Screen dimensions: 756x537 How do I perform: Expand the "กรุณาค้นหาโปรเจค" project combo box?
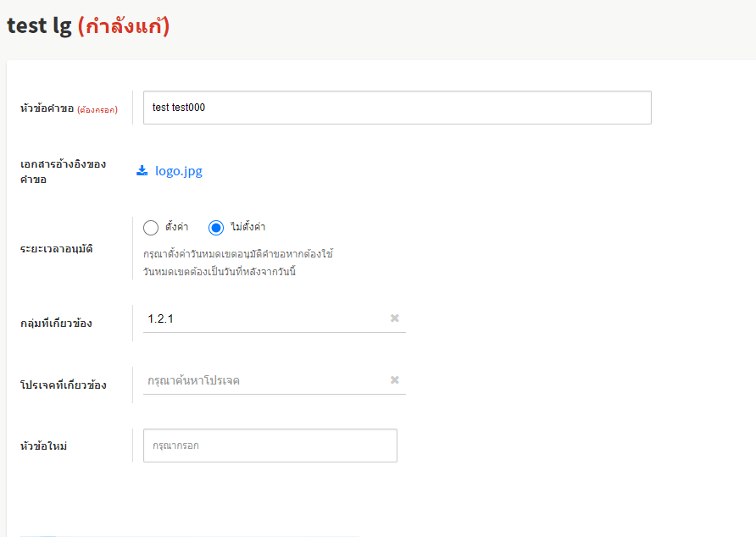pyautogui.click(x=263, y=380)
